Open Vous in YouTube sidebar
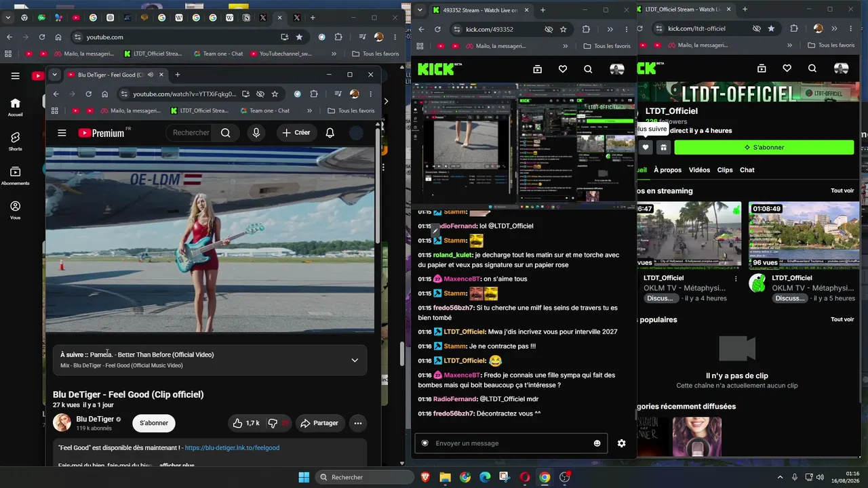The width and height of the screenshot is (868, 488). (x=15, y=210)
